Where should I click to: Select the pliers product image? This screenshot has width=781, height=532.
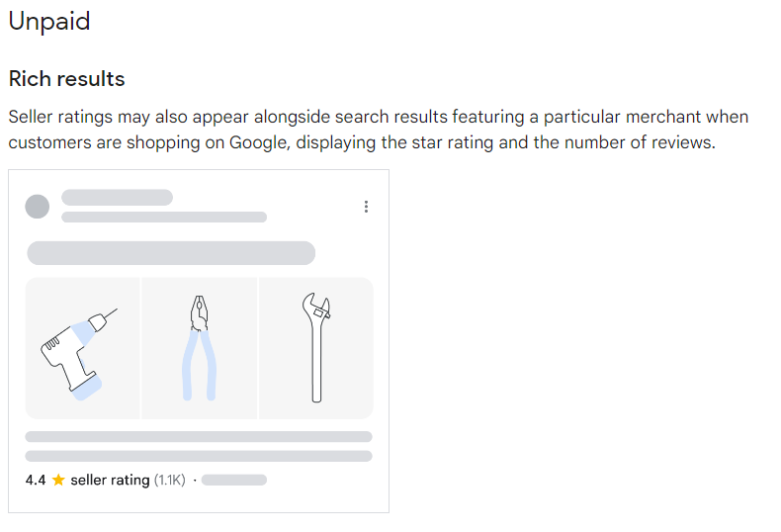tap(200, 348)
